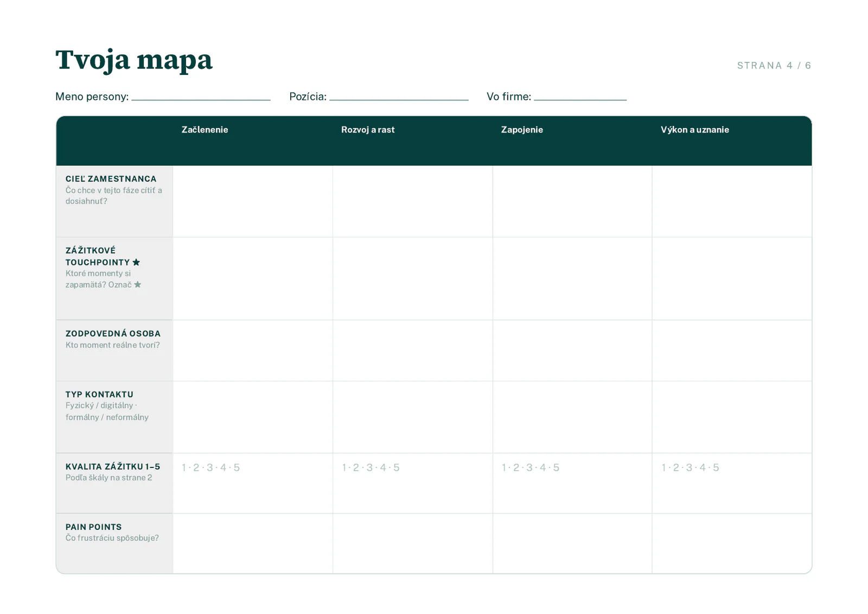Click 'Čo frustráciu spôsobuje?' hint
The width and height of the screenshot is (868, 614).
click(x=112, y=538)
